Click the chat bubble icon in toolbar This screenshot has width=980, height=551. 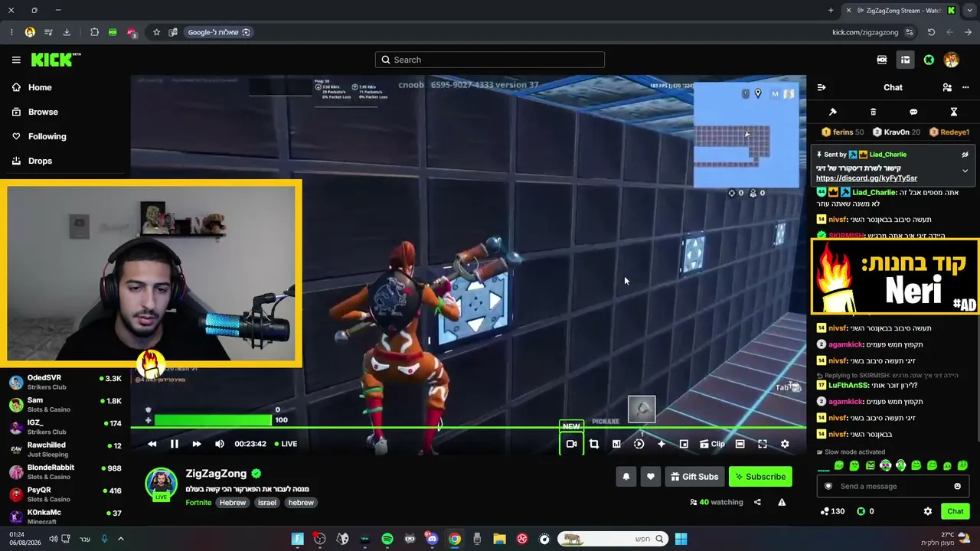click(913, 112)
